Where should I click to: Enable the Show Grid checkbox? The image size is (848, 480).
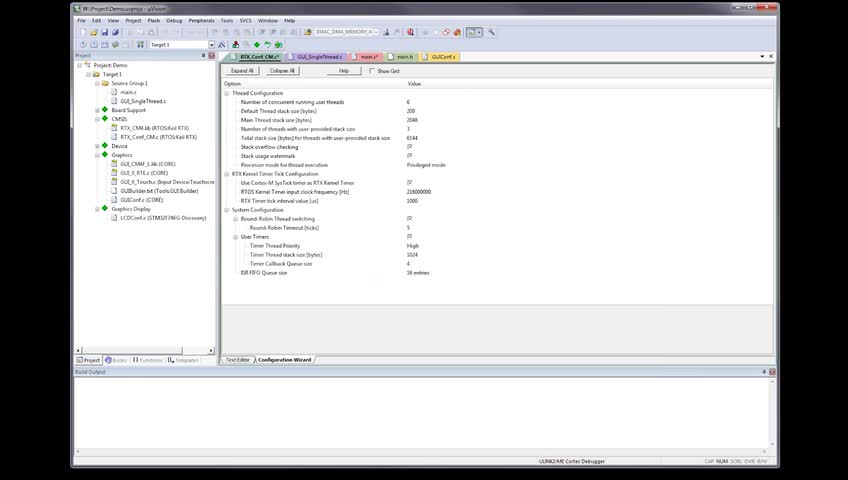[x=372, y=71]
